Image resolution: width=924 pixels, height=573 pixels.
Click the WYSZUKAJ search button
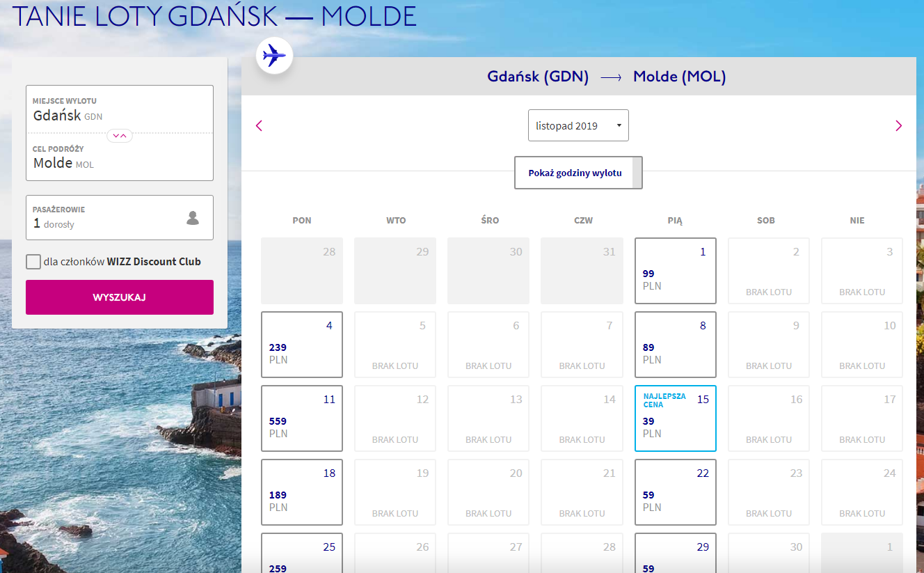coord(120,297)
